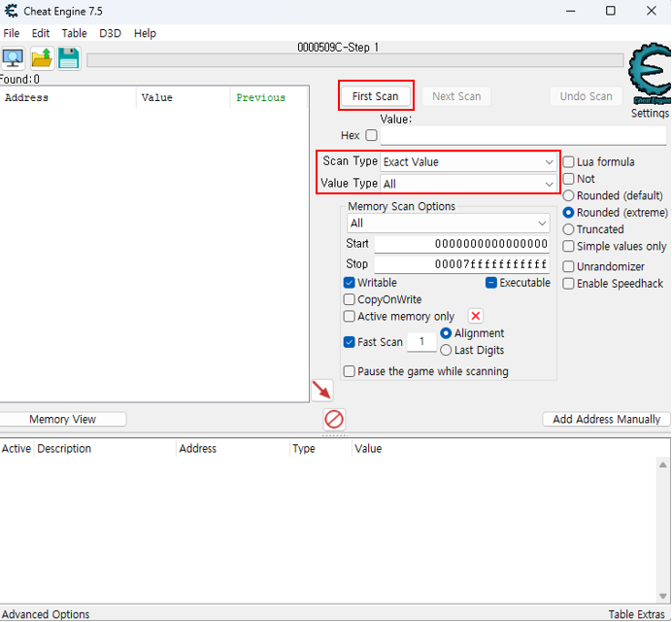The image size is (672, 622).
Task: Click the Value input field
Action: point(523,135)
